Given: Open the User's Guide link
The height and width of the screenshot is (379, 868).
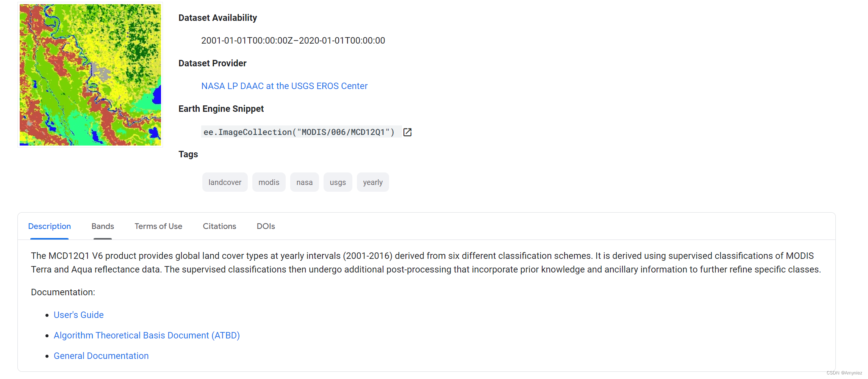Looking at the screenshot, I should pyautogui.click(x=78, y=315).
